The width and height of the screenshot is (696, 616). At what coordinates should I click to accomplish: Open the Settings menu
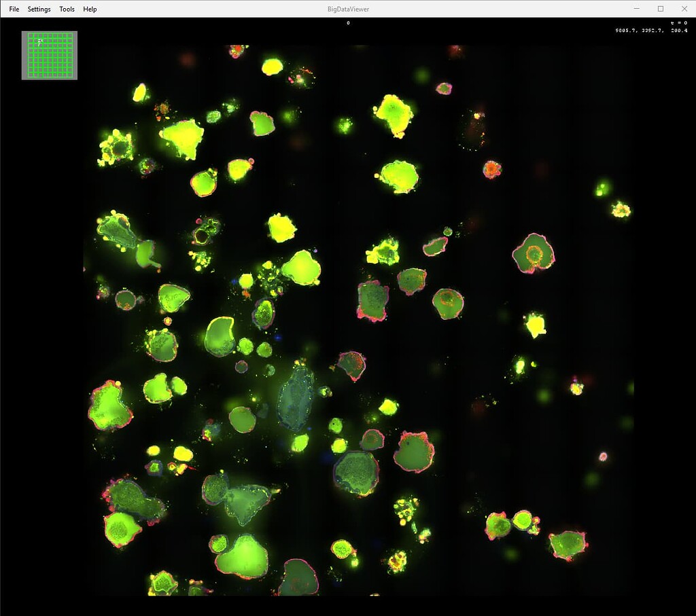[x=39, y=9]
